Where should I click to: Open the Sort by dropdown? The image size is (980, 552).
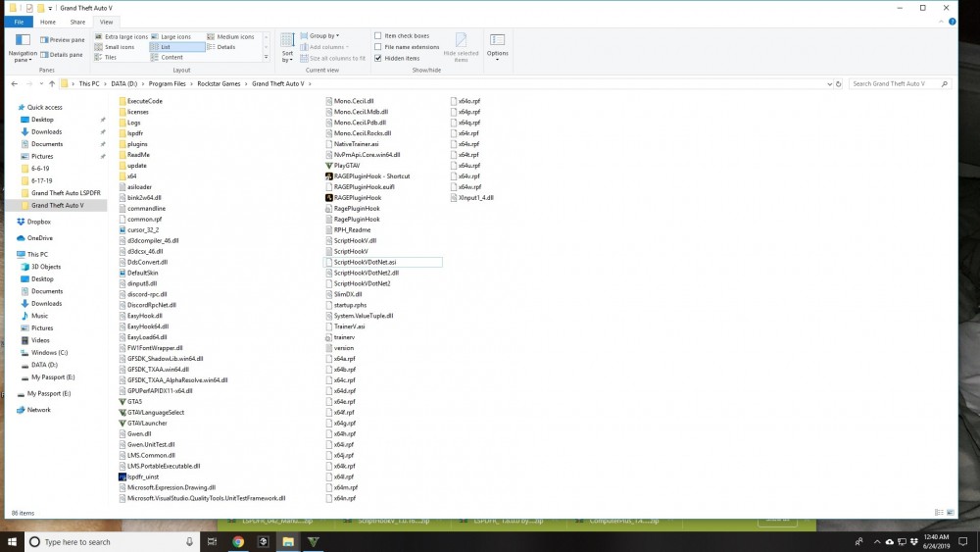click(287, 47)
